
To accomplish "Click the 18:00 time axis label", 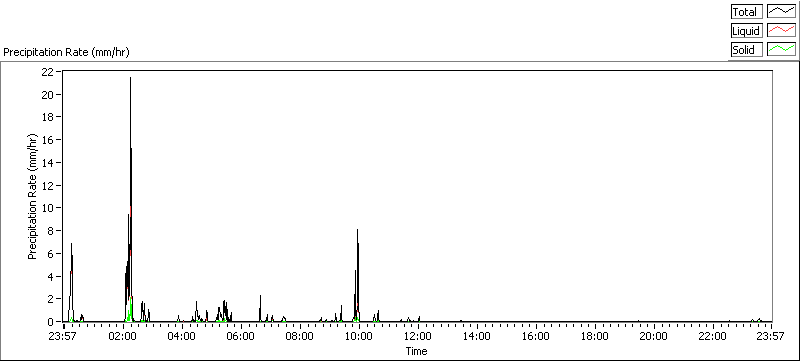I will 594,336.
